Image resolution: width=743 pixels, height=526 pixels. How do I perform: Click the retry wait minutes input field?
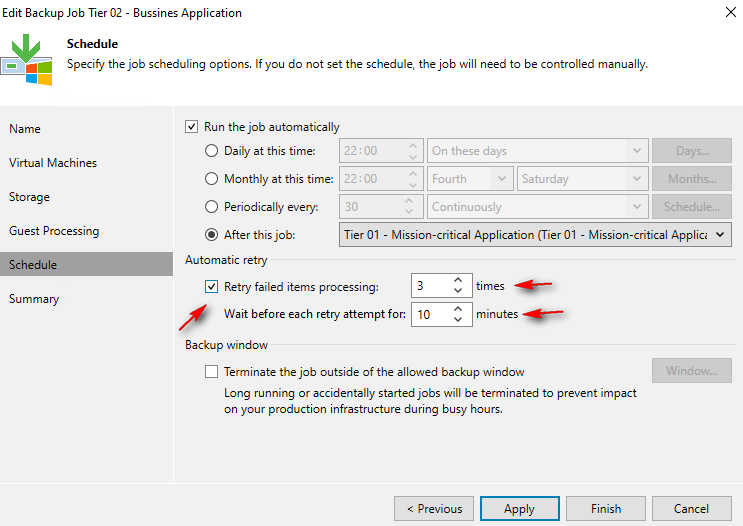coord(428,314)
